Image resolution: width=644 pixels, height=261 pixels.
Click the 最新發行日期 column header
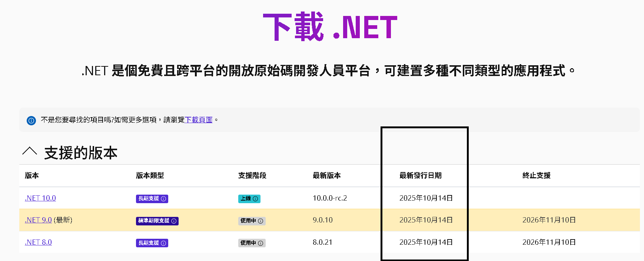(420, 175)
